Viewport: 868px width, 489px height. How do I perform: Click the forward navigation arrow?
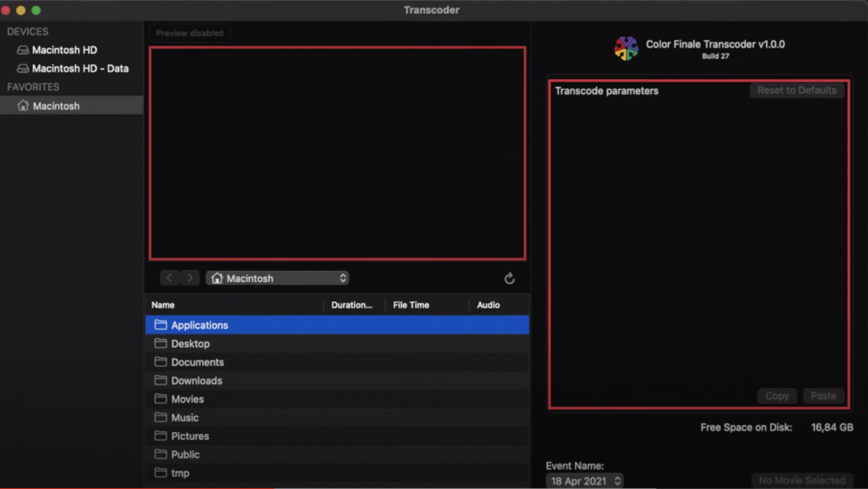pyautogui.click(x=190, y=278)
